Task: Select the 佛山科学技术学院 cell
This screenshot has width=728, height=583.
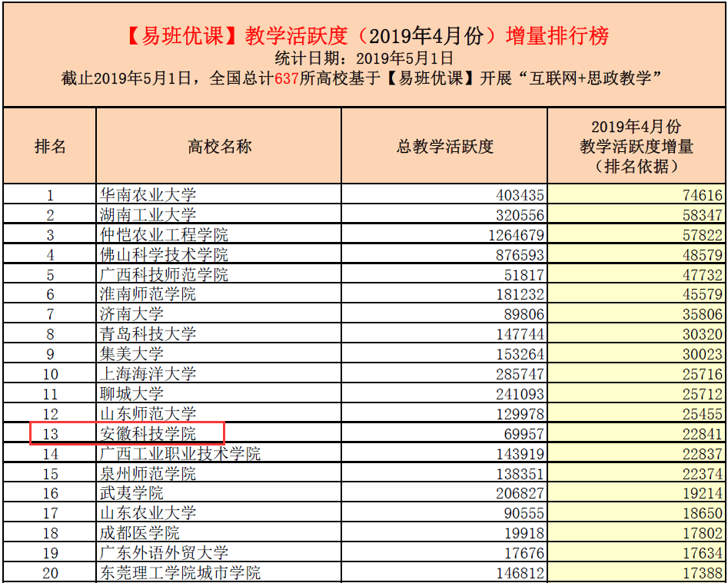Action: (x=164, y=255)
